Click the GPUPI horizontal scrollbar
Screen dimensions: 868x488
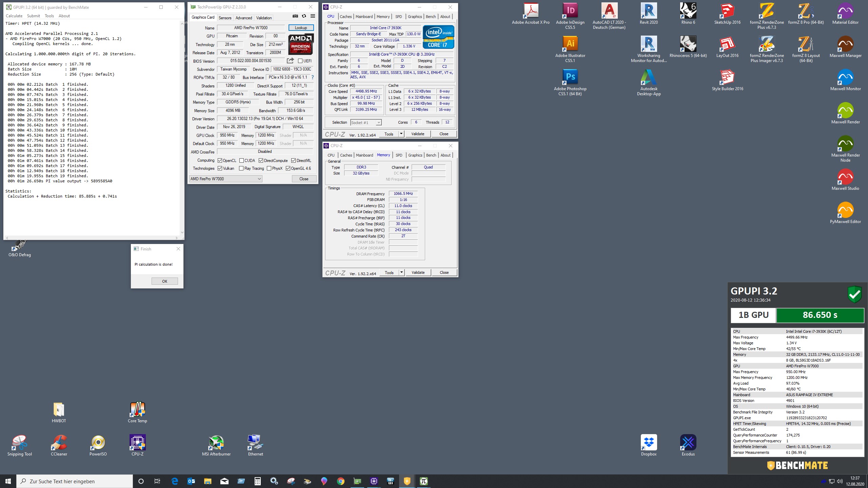[92, 238]
